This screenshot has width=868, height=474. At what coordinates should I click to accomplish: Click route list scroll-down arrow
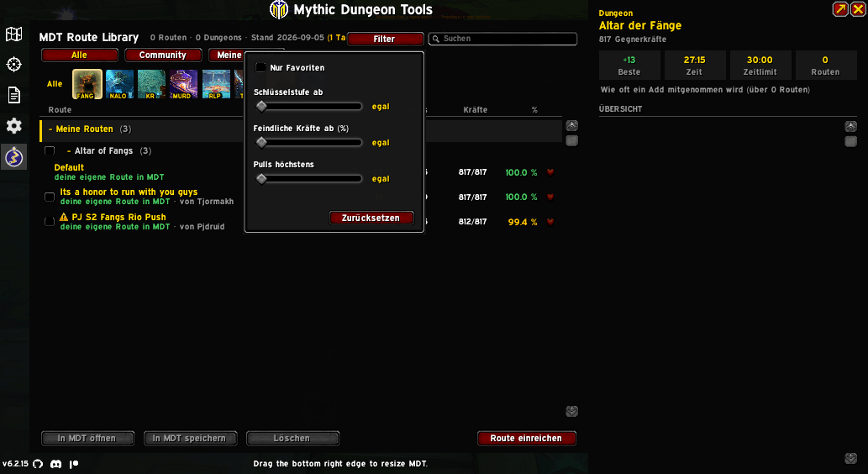572,412
